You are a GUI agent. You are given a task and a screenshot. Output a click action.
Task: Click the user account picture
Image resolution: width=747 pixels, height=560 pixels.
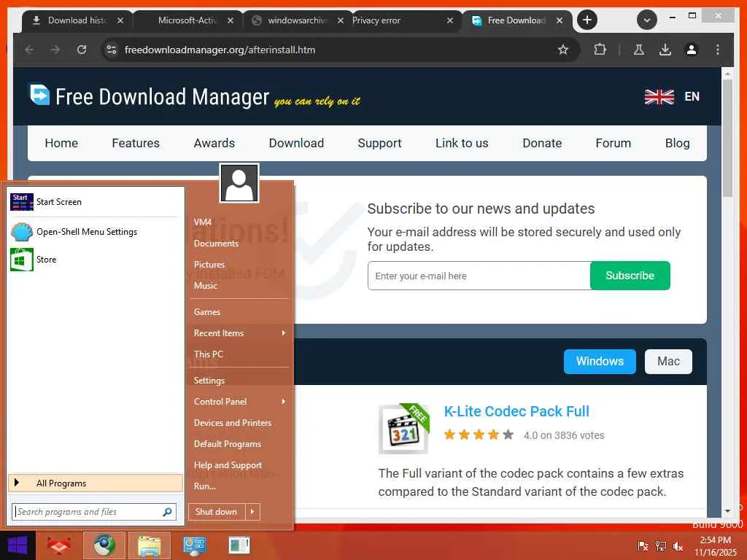(x=239, y=183)
